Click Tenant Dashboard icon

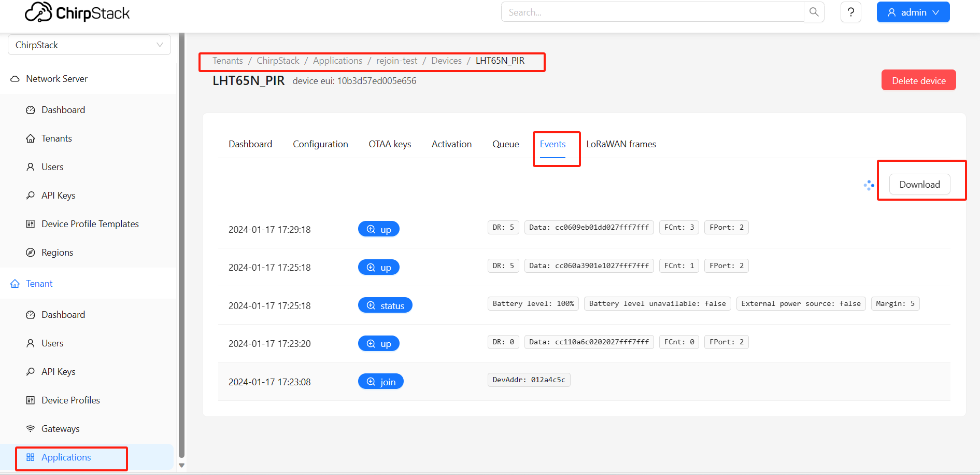tap(31, 315)
